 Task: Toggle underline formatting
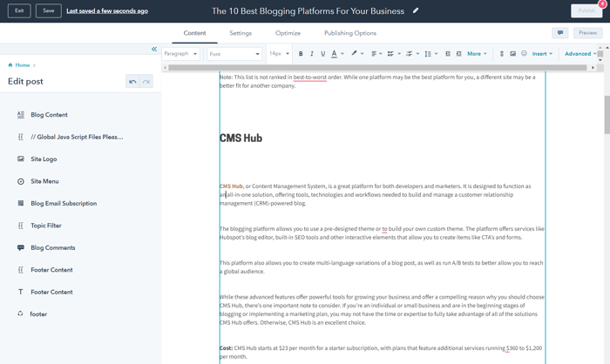pos(323,54)
